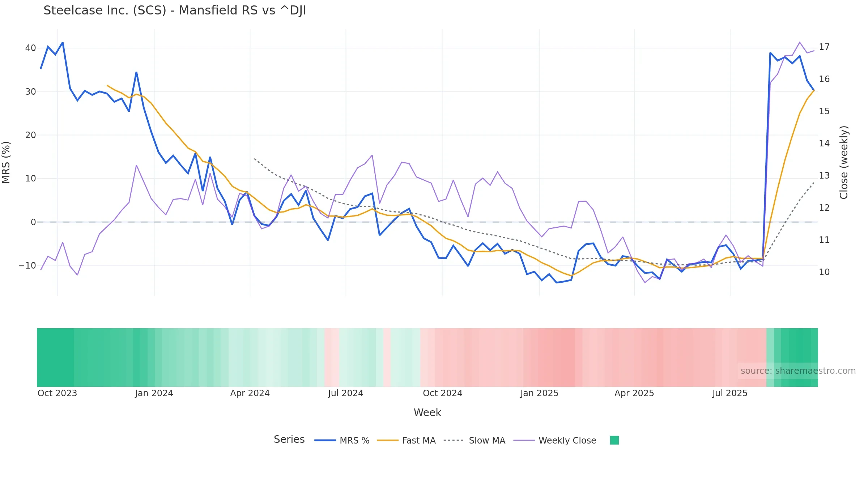
Task: Toggle the Slow MA legend entry
Action: 474,440
